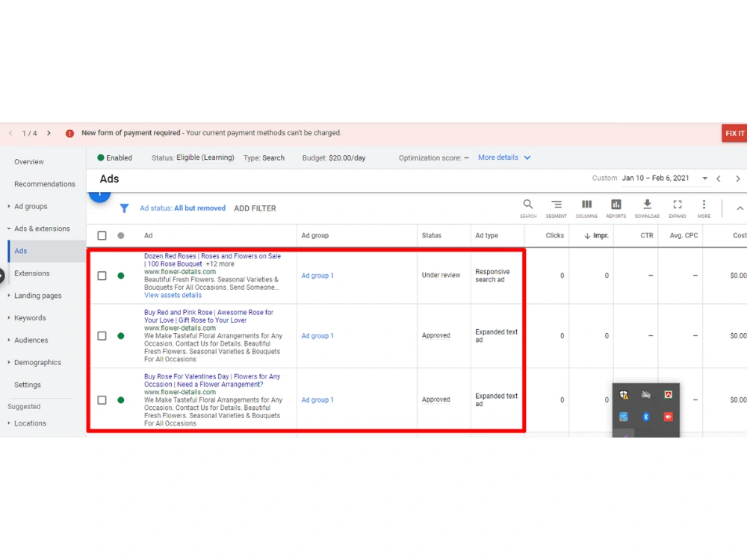
Task: Click the red recorder tray icon
Action: coord(668,417)
